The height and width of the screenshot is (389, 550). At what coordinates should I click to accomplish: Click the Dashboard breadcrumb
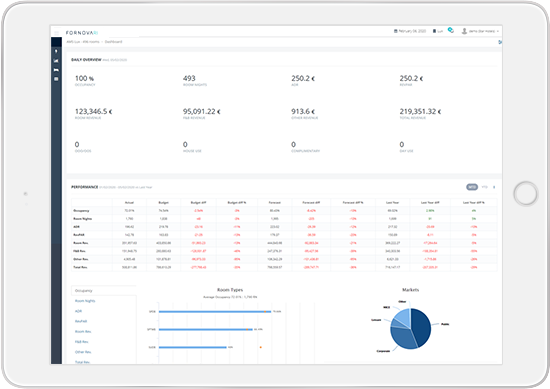click(113, 42)
